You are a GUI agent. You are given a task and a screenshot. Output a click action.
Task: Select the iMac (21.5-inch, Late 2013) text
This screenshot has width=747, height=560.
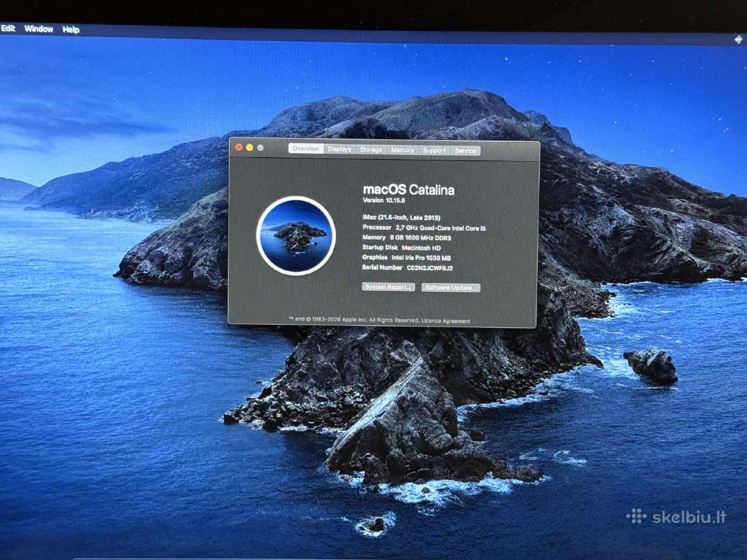pyautogui.click(x=402, y=217)
